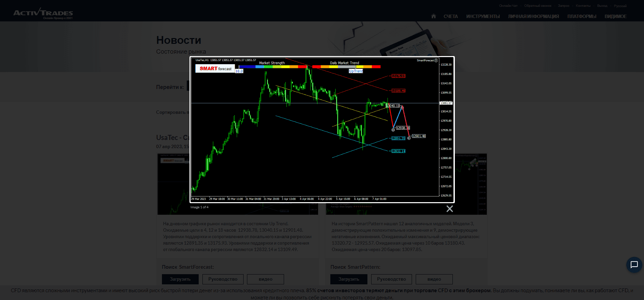Click the SMART forecast badge on the chart
This screenshot has height=300, width=644.
click(215, 68)
